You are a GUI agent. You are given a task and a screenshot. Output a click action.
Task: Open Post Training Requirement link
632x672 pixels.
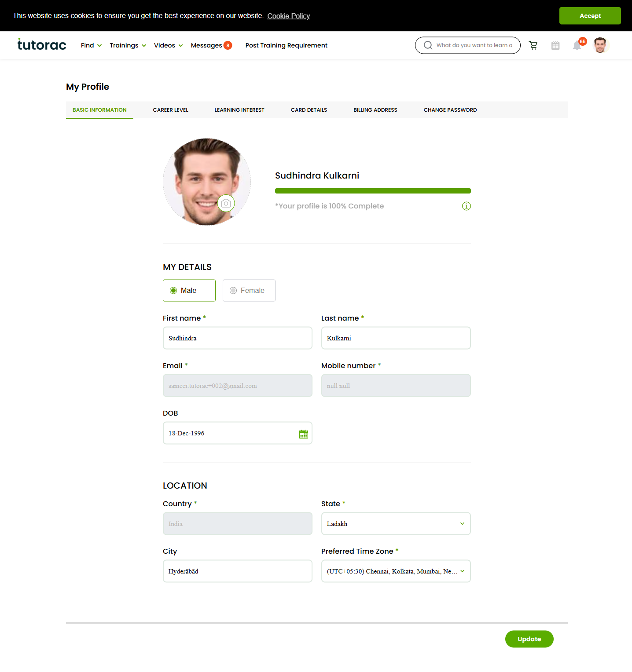click(287, 45)
